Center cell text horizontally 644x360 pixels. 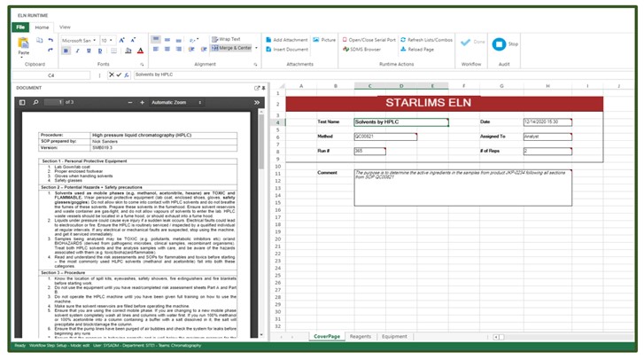point(167,49)
